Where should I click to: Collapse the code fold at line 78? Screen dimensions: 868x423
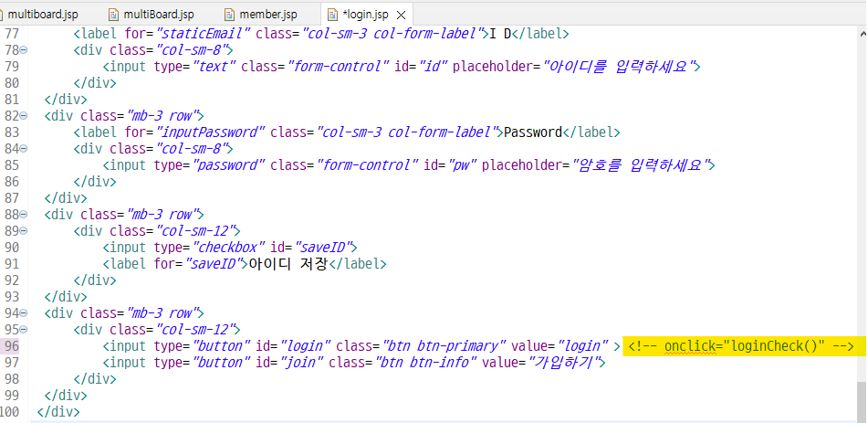pyautogui.click(x=24, y=50)
